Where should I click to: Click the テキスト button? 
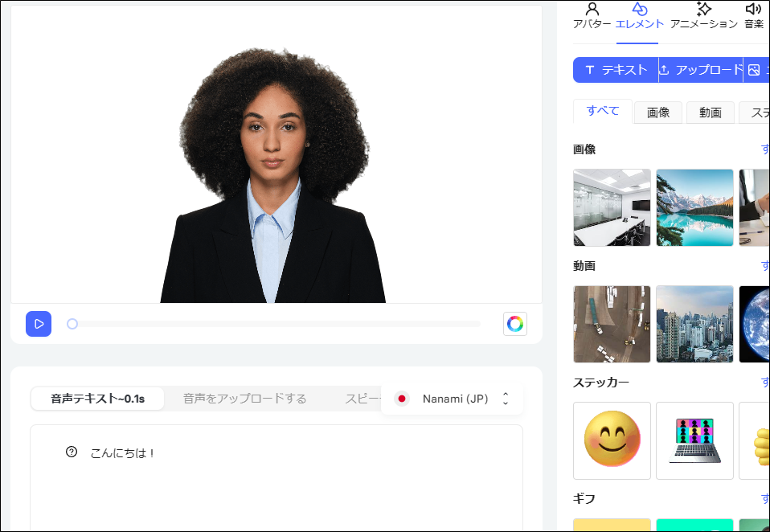tap(616, 70)
